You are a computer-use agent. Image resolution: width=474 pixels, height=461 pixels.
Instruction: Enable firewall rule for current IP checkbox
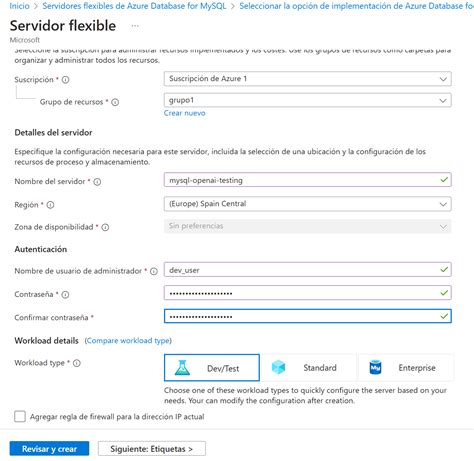20,416
